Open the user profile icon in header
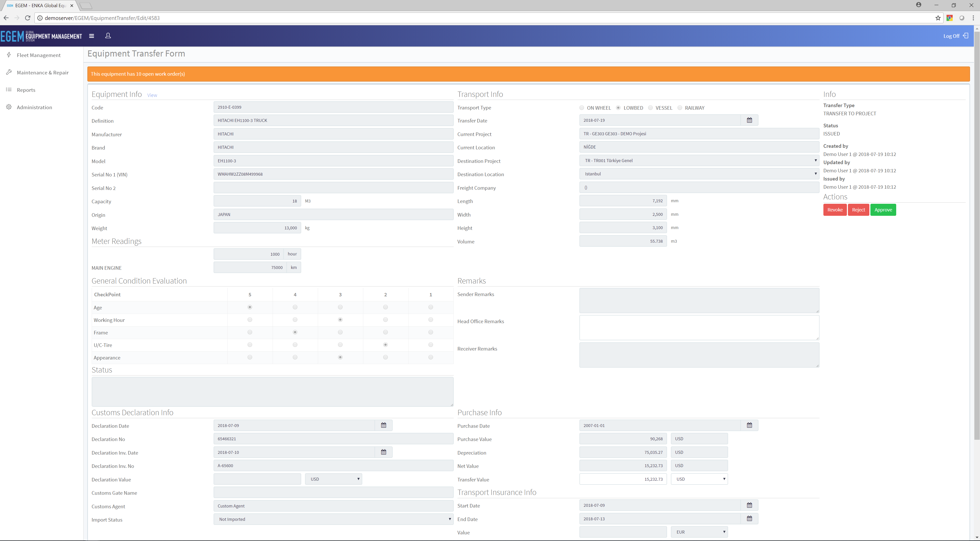 coord(108,35)
